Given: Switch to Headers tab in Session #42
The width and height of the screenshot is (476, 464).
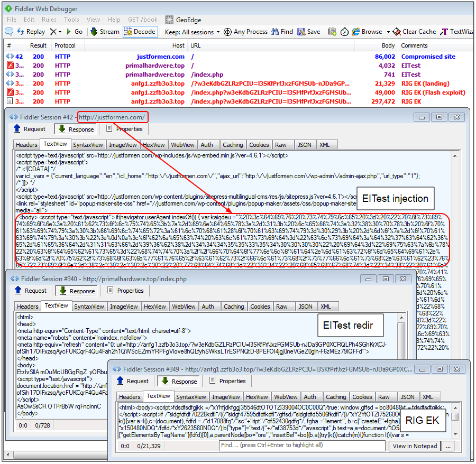Looking at the screenshot, I should 27,145.
